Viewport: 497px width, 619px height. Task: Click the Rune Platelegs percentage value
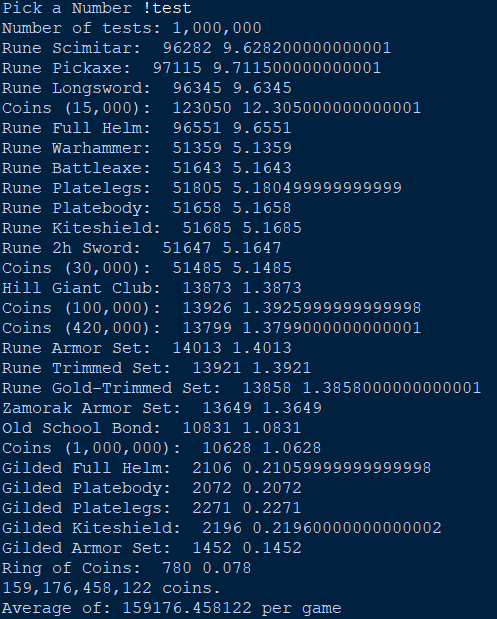coord(317,188)
